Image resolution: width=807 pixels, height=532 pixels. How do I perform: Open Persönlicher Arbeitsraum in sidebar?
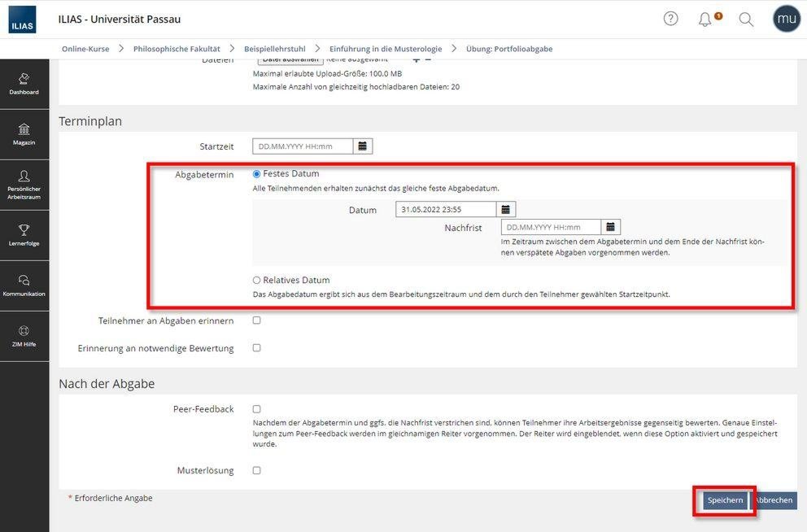[24, 185]
